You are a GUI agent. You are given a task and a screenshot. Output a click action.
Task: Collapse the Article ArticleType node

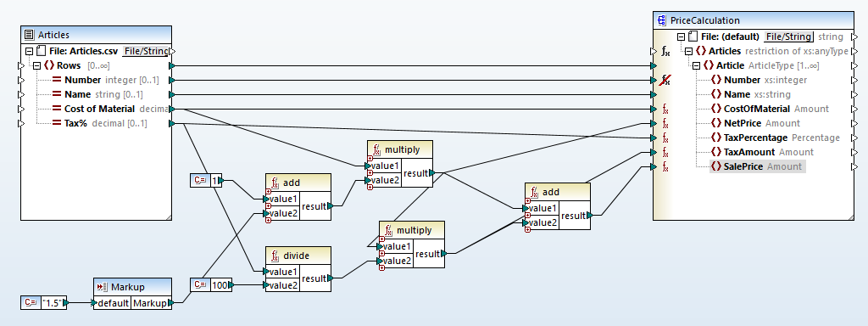[696, 65]
